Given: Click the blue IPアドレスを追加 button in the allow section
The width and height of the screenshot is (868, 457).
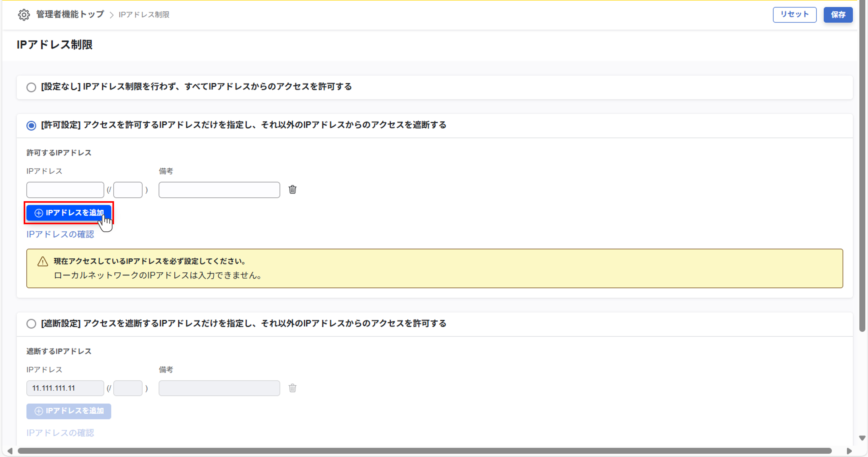Looking at the screenshot, I should [69, 213].
